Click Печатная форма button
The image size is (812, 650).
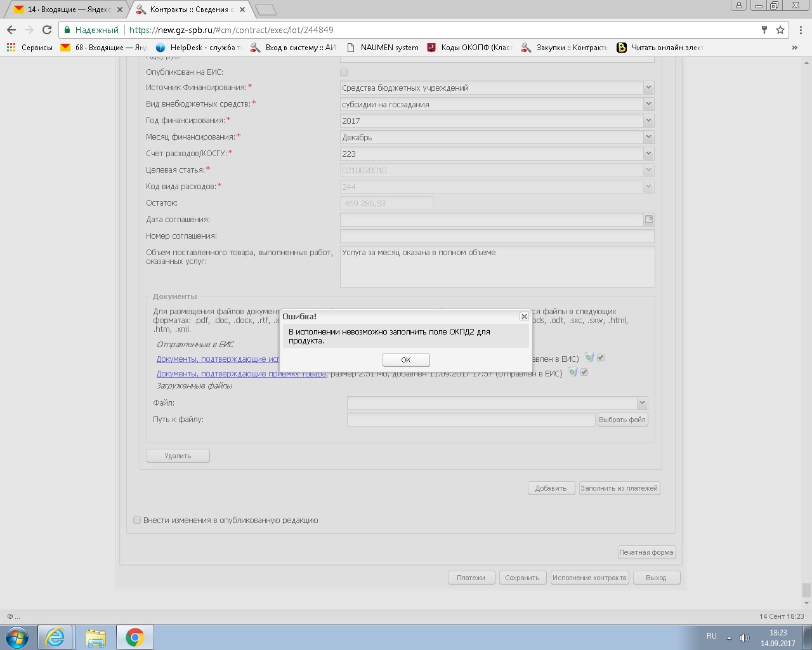click(x=646, y=552)
